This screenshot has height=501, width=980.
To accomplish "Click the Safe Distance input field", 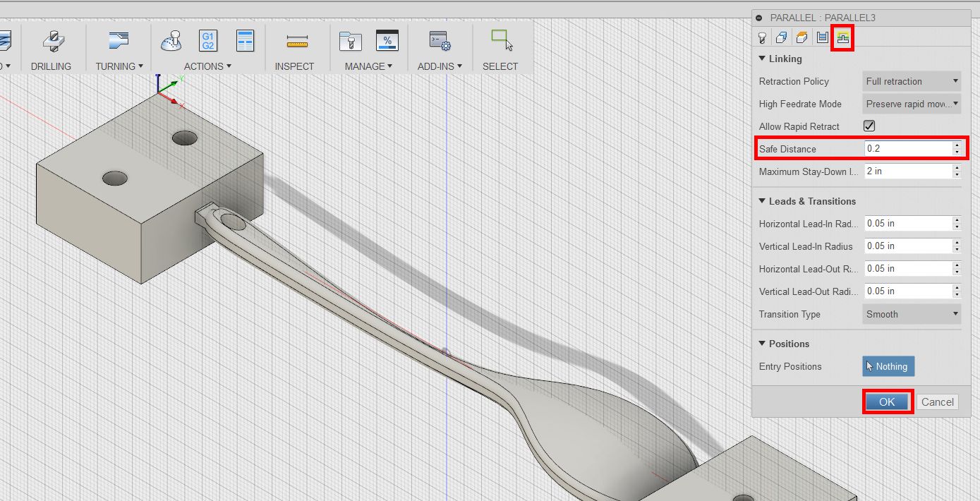I will 907,149.
